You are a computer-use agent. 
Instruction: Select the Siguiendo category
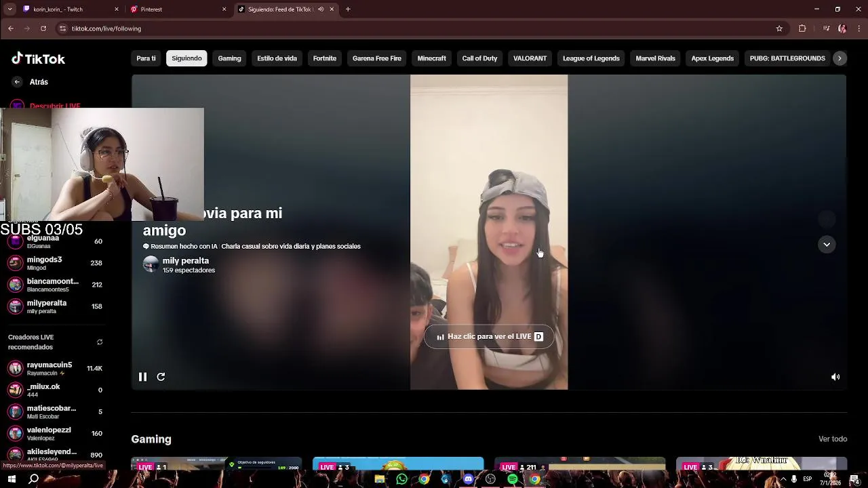pos(186,58)
